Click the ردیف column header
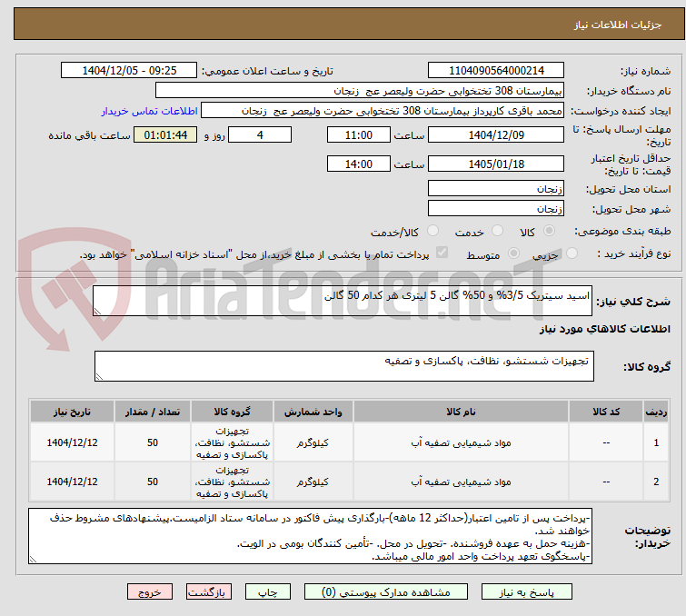The image size is (686, 616). 656,412
